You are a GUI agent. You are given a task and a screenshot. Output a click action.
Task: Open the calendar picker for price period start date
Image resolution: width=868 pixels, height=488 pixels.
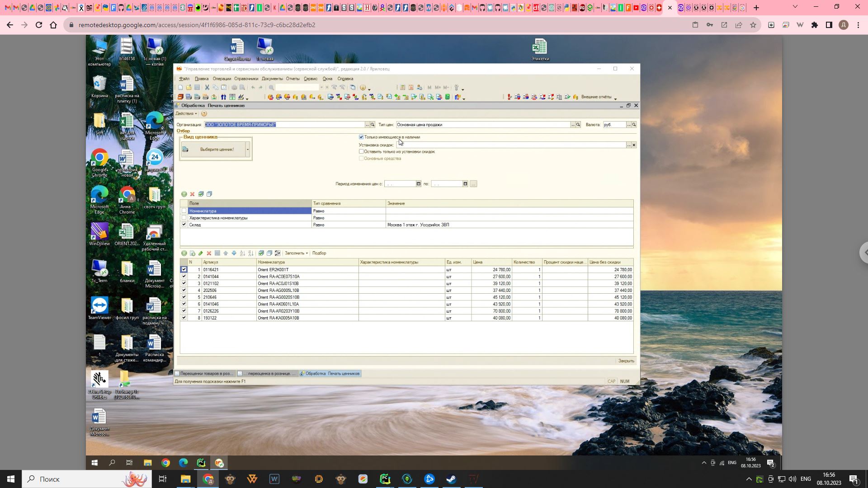point(419,184)
